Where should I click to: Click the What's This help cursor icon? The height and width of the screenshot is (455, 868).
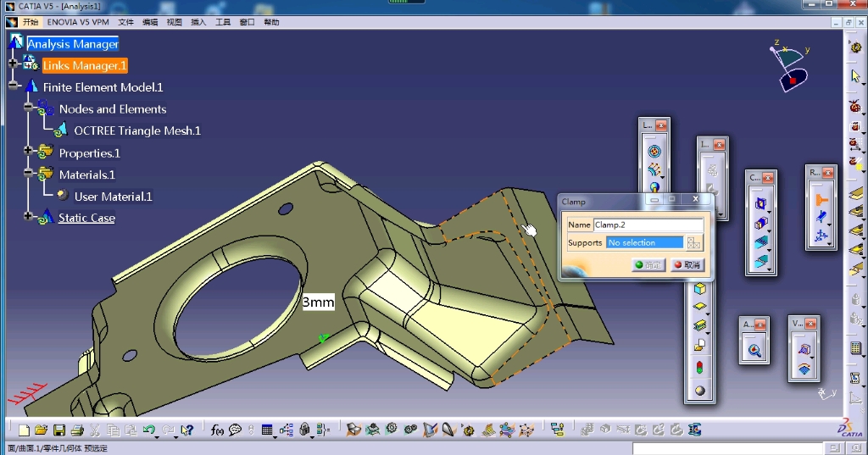coord(187,430)
